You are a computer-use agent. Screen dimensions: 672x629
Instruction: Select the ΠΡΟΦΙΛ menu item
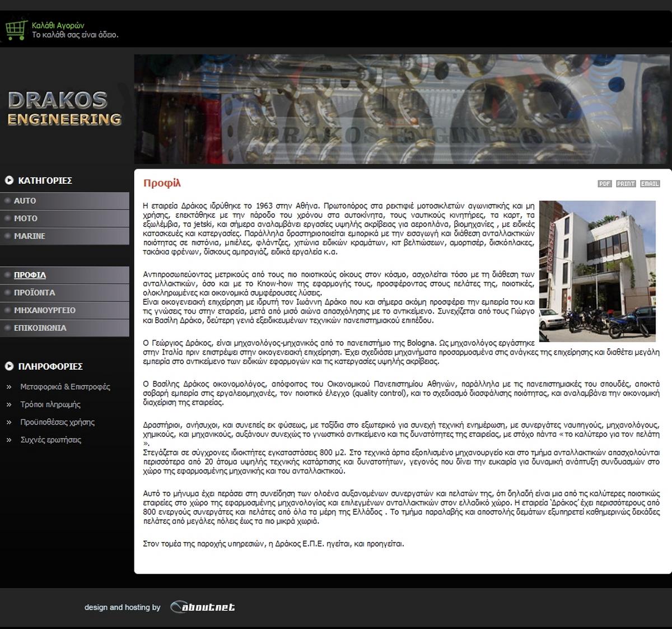tap(64, 275)
